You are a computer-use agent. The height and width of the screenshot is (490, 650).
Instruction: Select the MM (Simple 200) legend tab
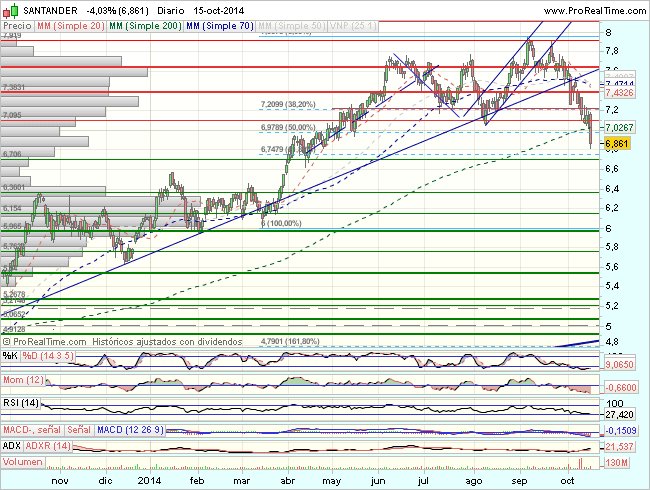coord(145,26)
